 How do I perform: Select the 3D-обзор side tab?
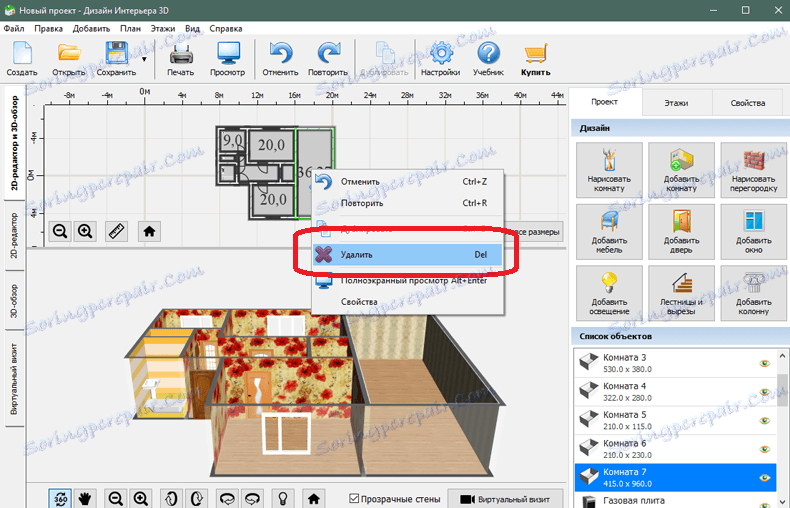tap(14, 301)
